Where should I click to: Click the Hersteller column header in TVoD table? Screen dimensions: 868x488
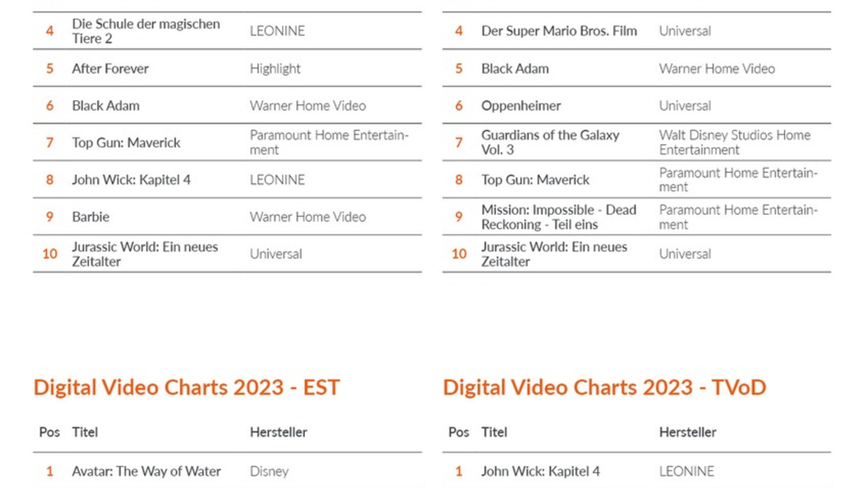coord(687,432)
